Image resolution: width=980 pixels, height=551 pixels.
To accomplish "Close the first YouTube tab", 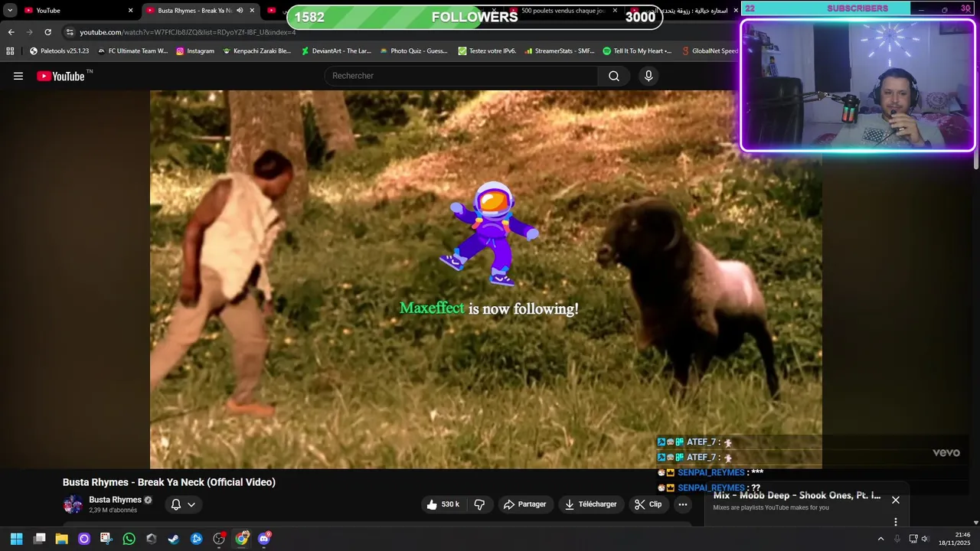I will coord(130,11).
